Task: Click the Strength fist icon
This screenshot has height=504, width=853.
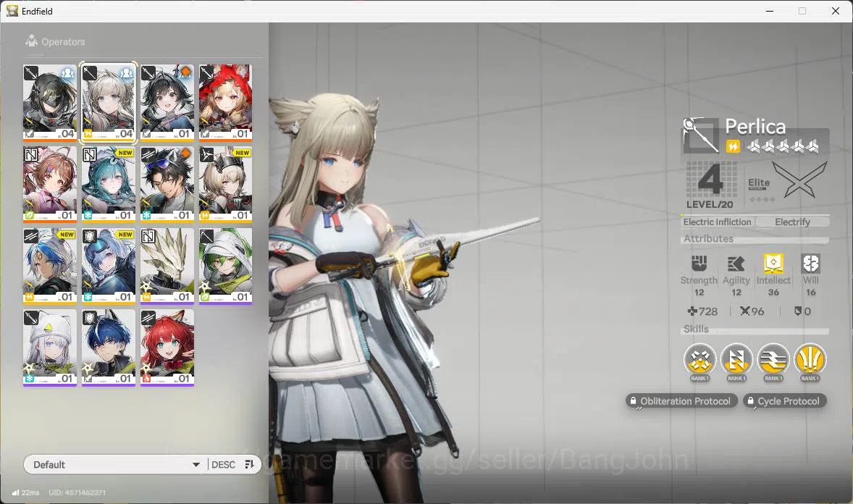Action: pyautogui.click(x=699, y=264)
